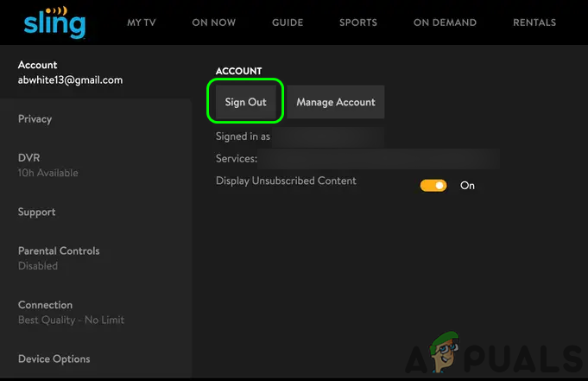
Task: Select Device Options in the sidebar
Action: click(54, 359)
